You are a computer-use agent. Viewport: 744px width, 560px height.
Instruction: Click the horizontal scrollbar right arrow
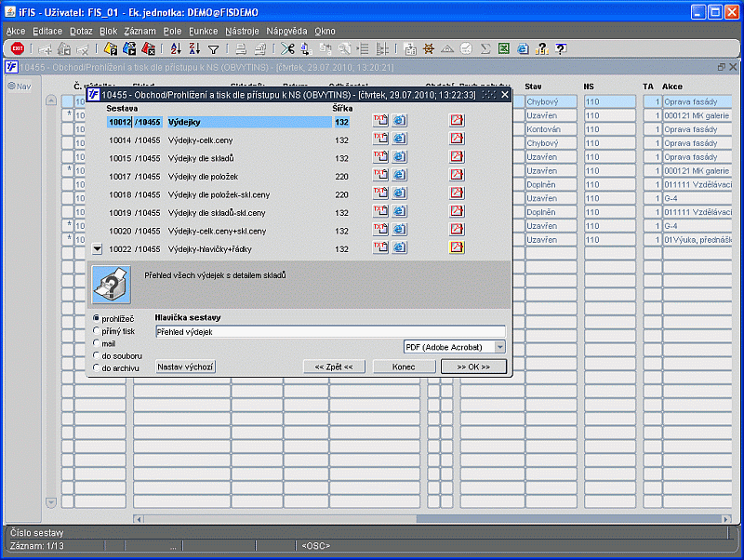[x=726, y=519]
